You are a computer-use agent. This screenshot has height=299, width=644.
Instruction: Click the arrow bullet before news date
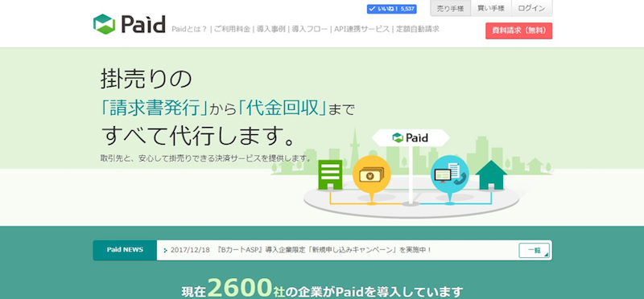pyautogui.click(x=166, y=250)
